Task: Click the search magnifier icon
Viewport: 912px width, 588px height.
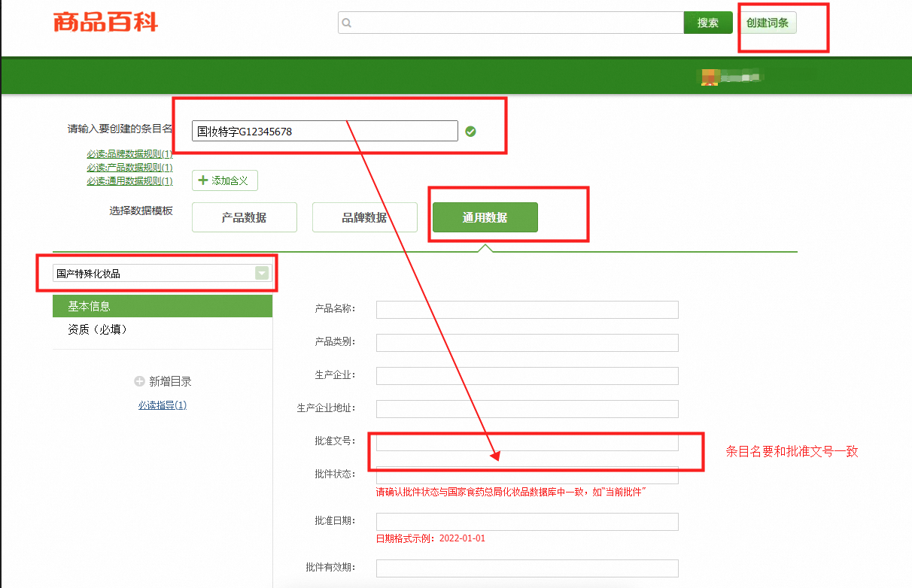Action: coord(347,23)
